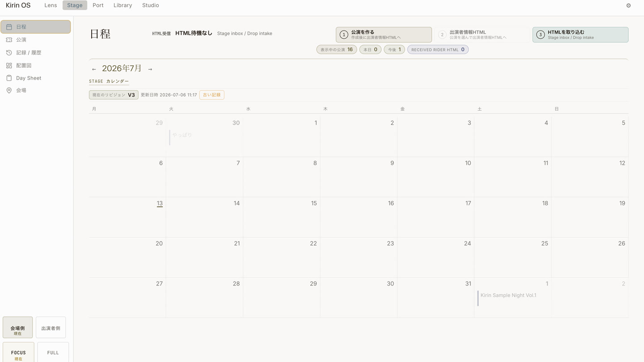Click the clipboard icon beside Day Sheet
644x362 pixels.
tap(9, 78)
